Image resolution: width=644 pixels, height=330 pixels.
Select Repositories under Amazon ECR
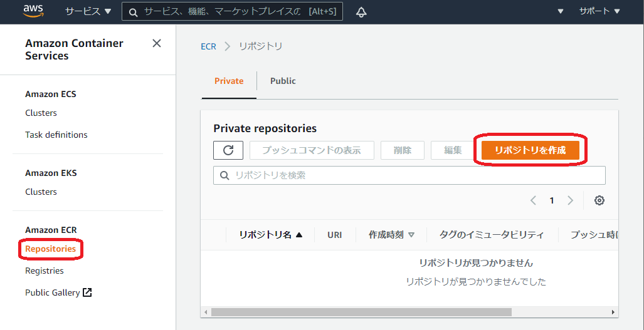[51, 249]
